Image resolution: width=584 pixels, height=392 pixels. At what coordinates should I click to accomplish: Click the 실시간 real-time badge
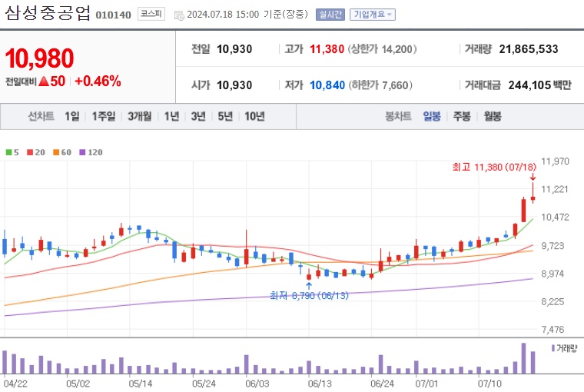point(330,15)
